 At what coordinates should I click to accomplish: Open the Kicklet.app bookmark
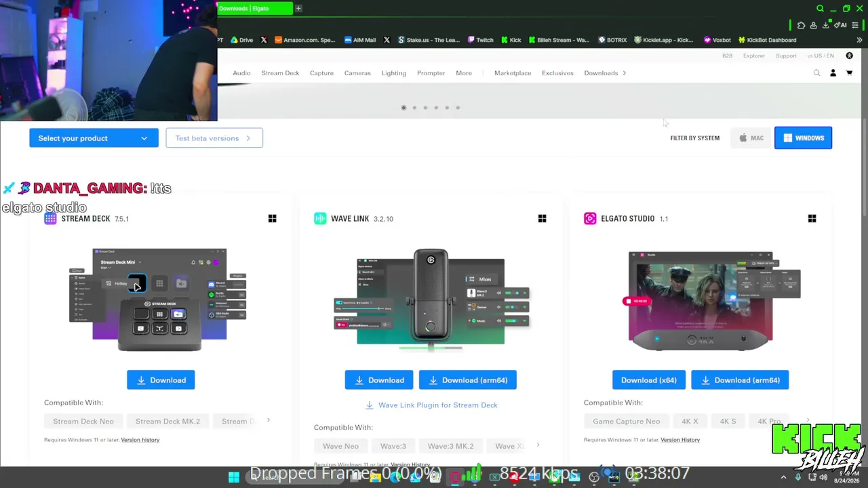pos(663,40)
